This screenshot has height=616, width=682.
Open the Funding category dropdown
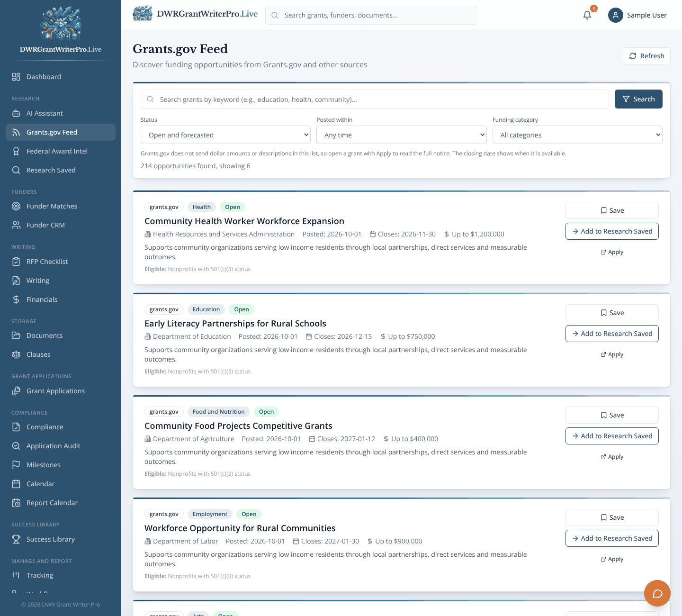[577, 135]
